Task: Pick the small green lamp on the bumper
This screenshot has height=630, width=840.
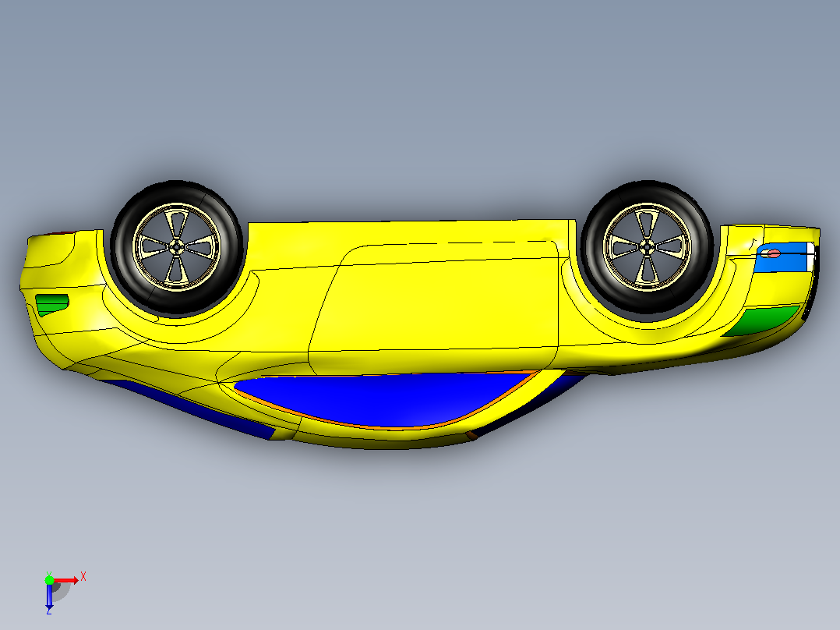Action: coord(52,304)
